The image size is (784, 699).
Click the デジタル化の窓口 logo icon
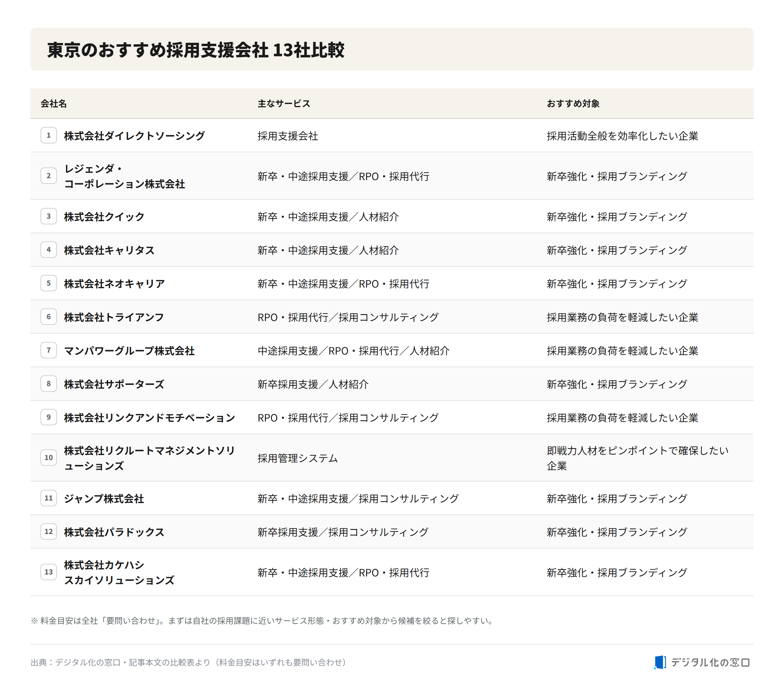tap(660, 662)
